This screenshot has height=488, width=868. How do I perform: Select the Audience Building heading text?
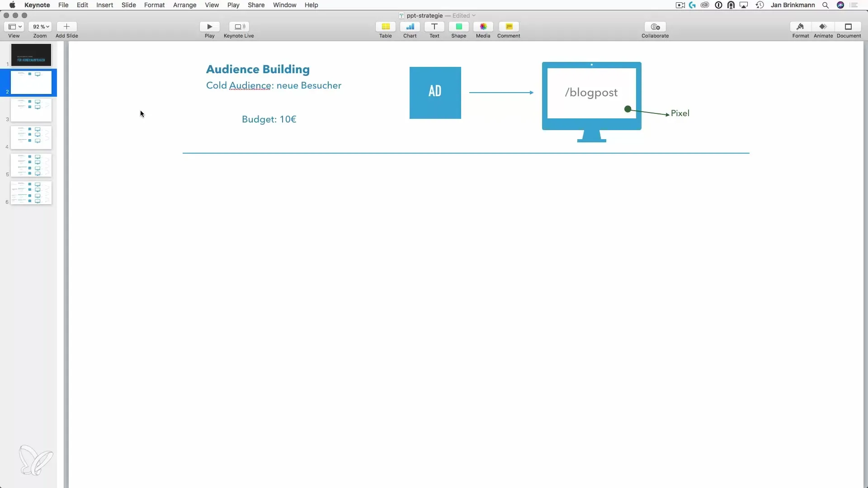click(258, 69)
